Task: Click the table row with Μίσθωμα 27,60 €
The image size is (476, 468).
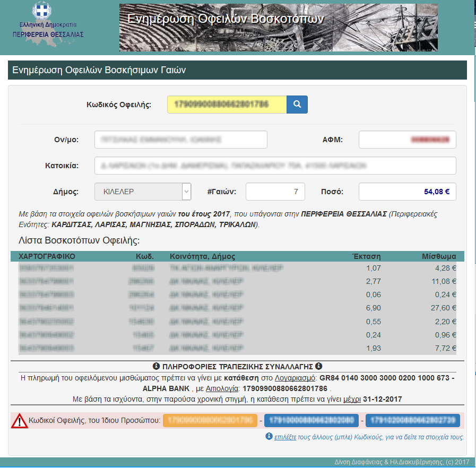Action: [x=237, y=308]
